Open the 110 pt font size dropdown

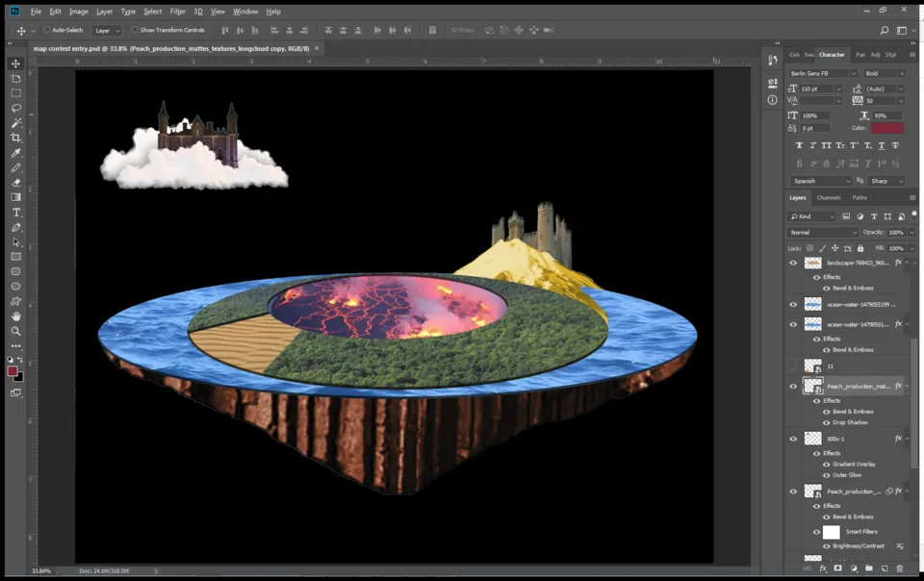[838, 88]
